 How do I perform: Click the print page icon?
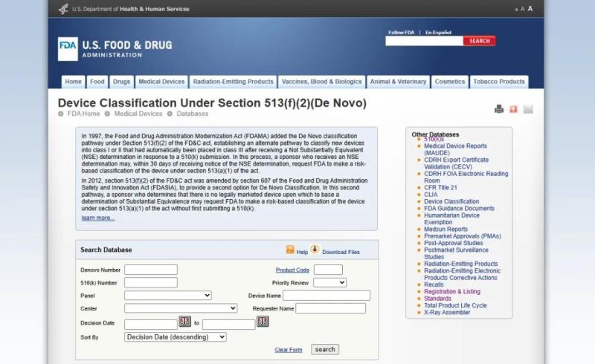click(x=499, y=109)
